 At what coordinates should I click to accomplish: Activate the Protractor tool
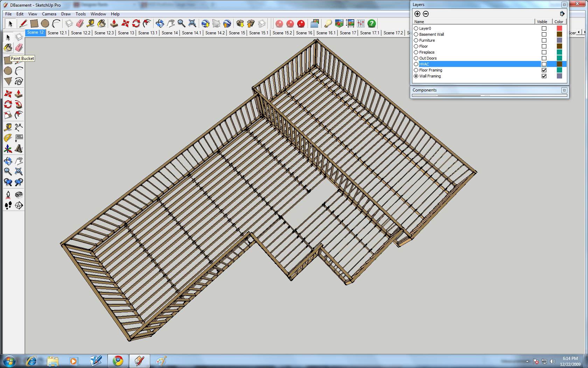pos(8,138)
